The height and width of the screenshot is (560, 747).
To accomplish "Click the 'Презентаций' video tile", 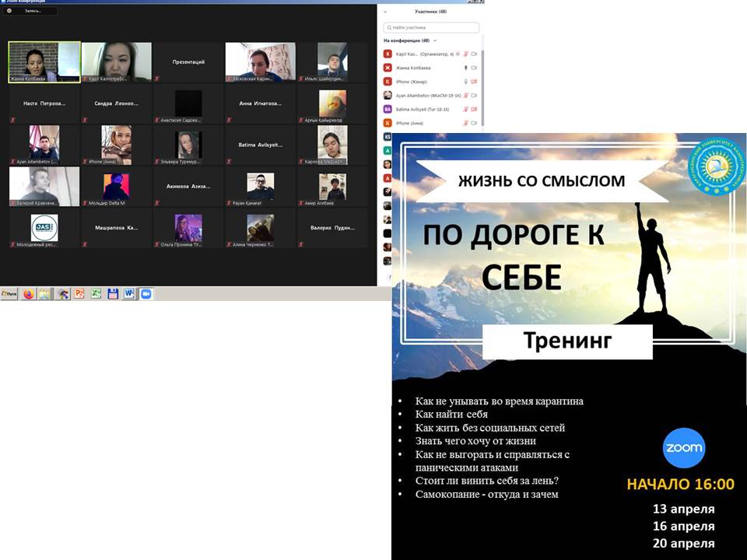I will coord(188,61).
